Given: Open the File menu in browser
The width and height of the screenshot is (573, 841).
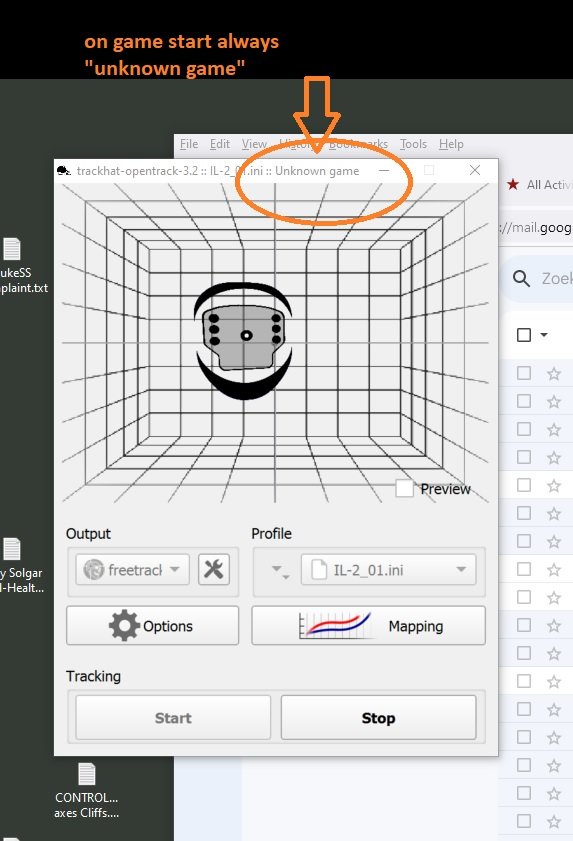Looking at the screenshot, I should pyautogui.click(x=189, y=144).
